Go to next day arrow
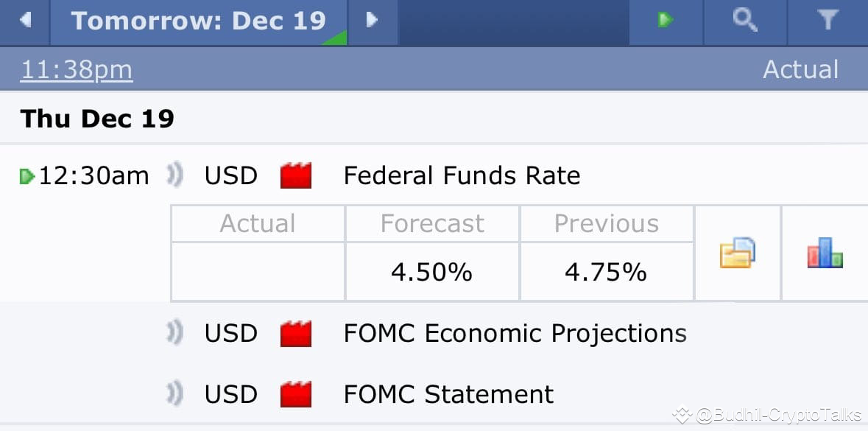The width and height of the screenshot is (868, 431). coord(372,21)
